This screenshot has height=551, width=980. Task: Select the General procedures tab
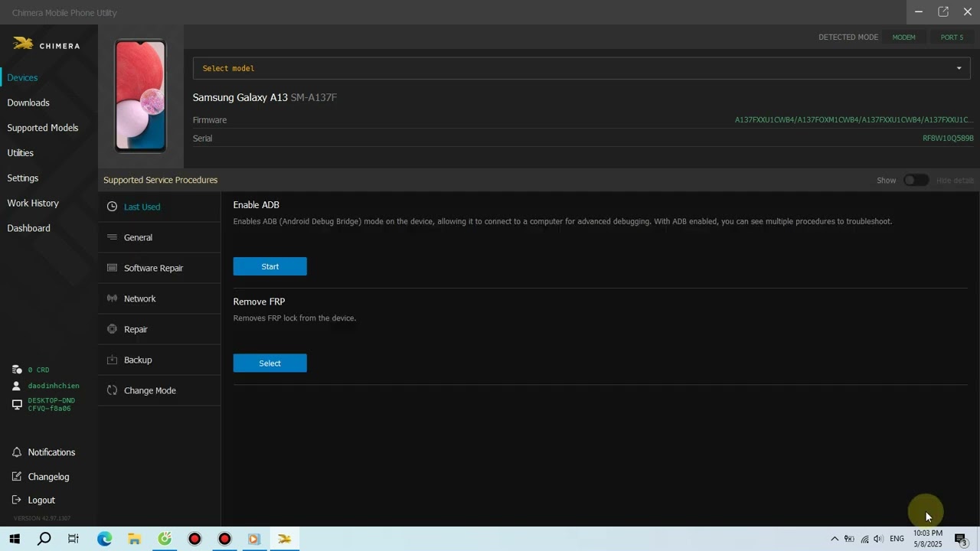click(x=159, y=237)
